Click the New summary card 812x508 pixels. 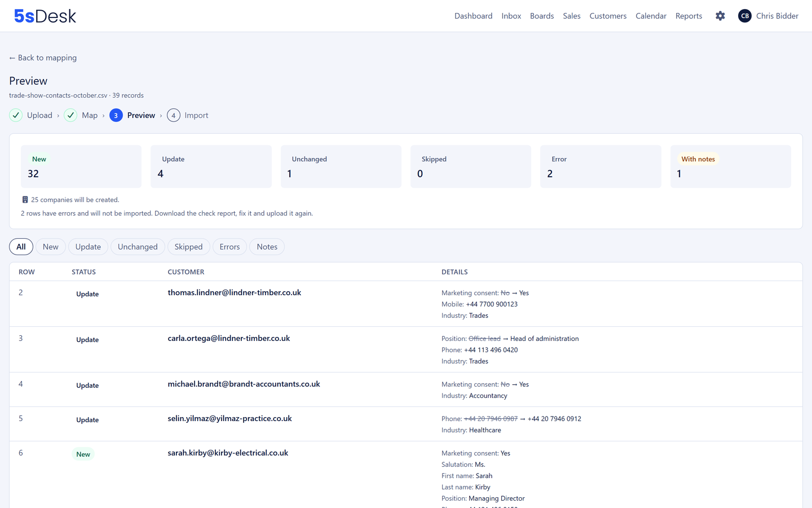[x=81, y=167]
